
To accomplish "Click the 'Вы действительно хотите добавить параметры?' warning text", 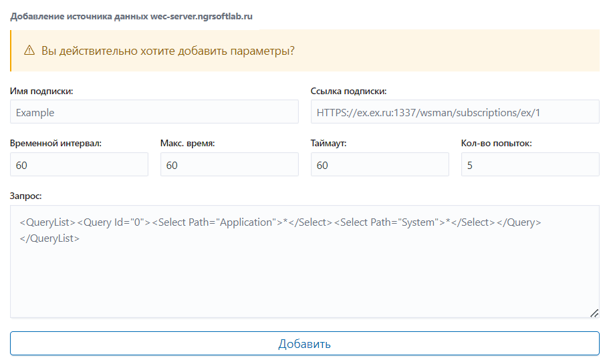I will 168,51.
